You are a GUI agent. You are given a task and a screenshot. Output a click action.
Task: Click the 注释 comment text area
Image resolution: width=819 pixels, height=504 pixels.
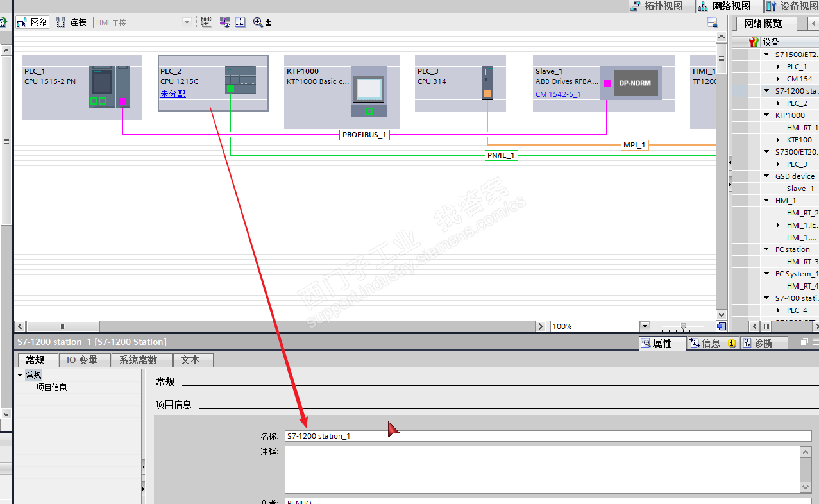click(x=543, y=470)
